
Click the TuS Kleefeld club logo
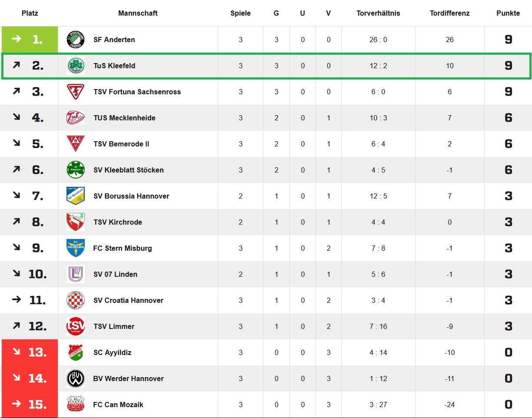click(75, 66)
